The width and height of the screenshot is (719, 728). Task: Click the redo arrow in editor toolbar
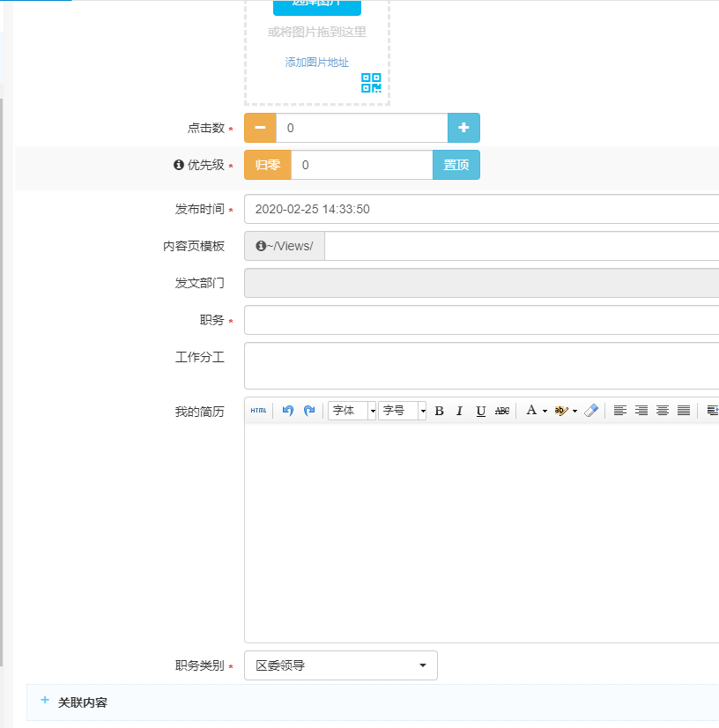(x=308, y=411)
